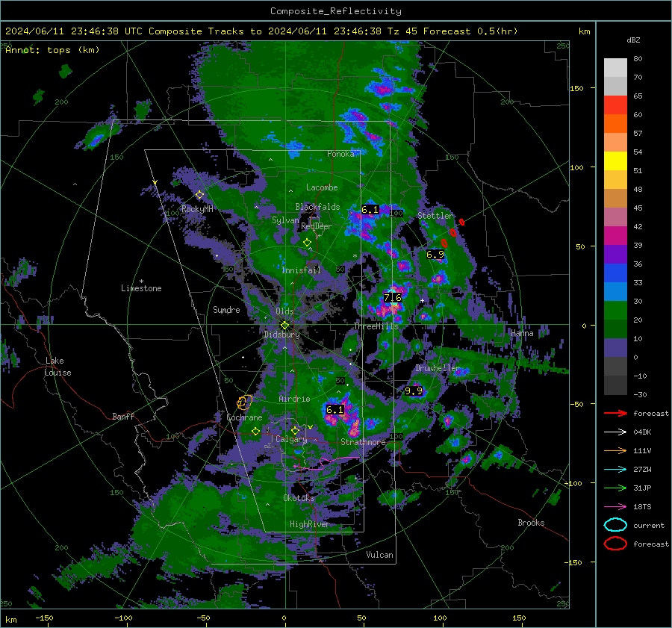Click the white 04DK arrow in legend
Image resolution: width=672 pixels, height=628 pixels.
pyautogui.click(x=615, y=432)
